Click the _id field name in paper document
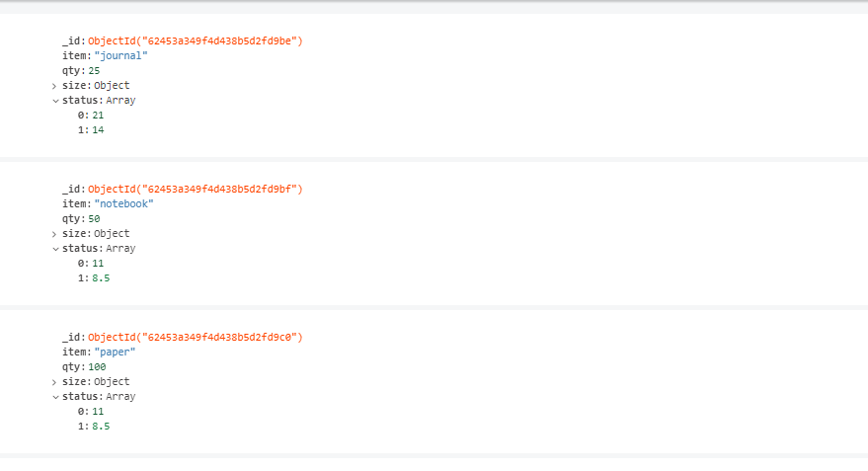 pyautogui.click(x=73, y=337)
